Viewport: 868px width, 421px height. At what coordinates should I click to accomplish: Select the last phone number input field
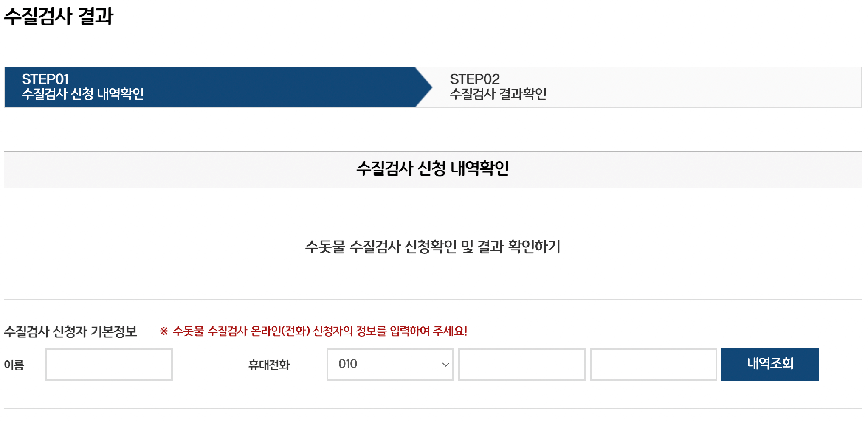[653, 364]
